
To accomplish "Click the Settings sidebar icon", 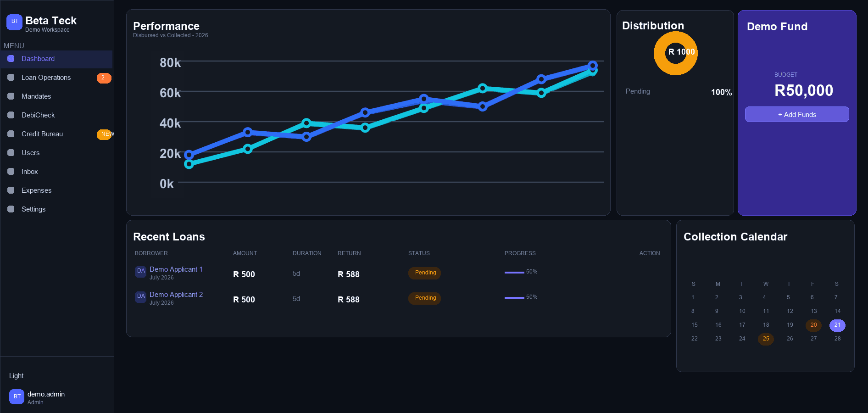I will [x=11, y=209].
